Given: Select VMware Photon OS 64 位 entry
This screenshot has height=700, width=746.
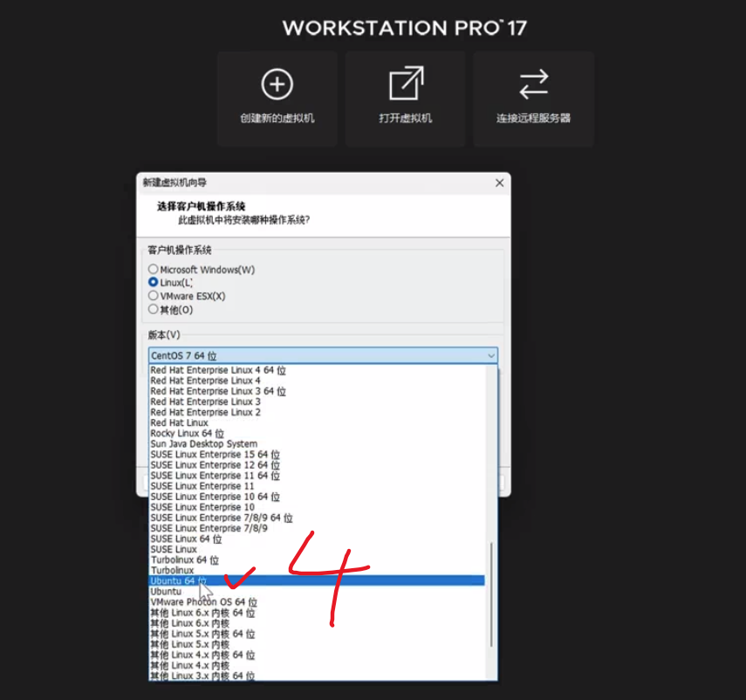Looking at the screenshot, I should coord(203,602).
